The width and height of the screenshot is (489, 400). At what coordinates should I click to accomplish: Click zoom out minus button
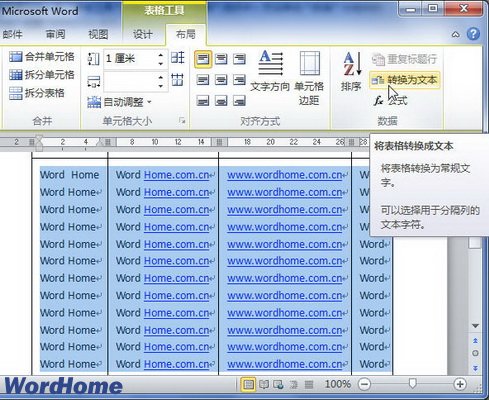[x=364, y=384]
